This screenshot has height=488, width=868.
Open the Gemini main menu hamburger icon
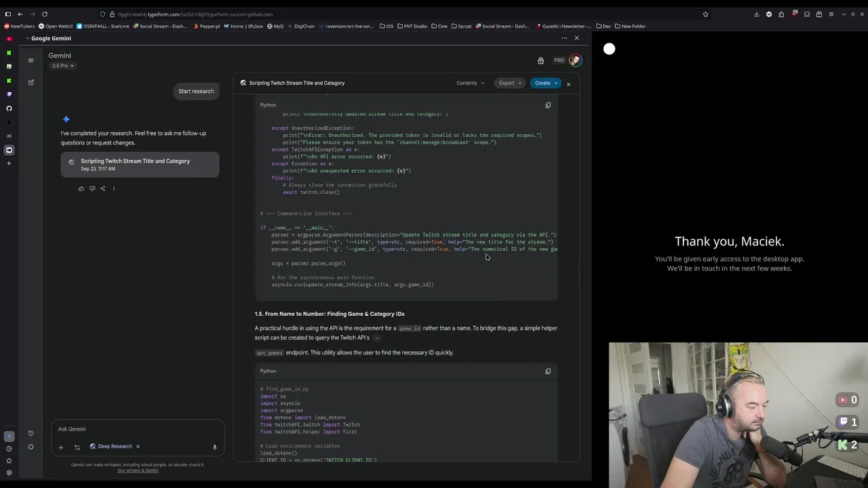point(31,60)
